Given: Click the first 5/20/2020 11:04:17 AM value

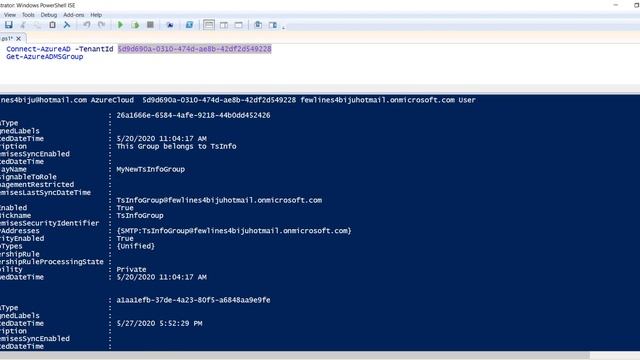Looking at the screenshot, I should 161,139.
